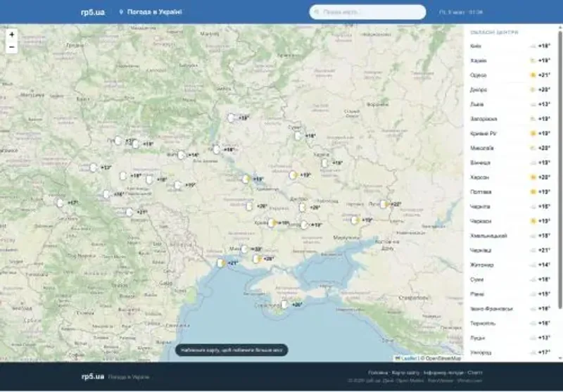Select the Cherkasy weather marker on map
Screen dimensions: 563x392
click(253, 179)
